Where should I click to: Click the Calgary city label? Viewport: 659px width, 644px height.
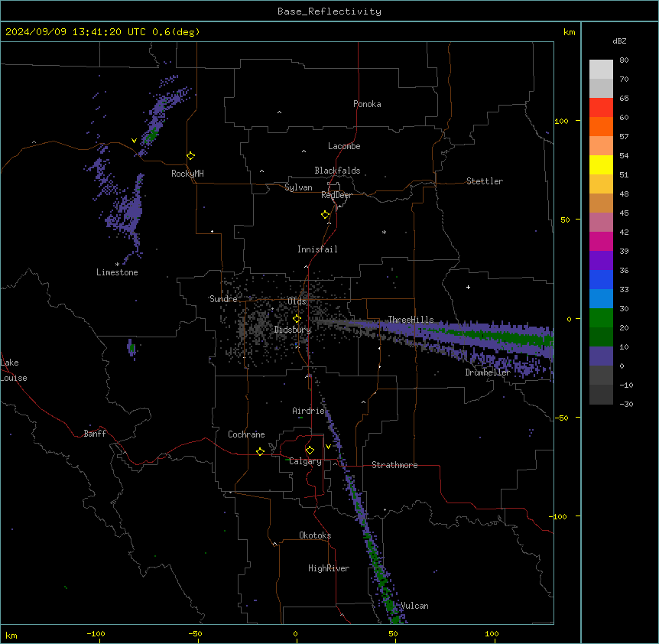tap(305, 461)
